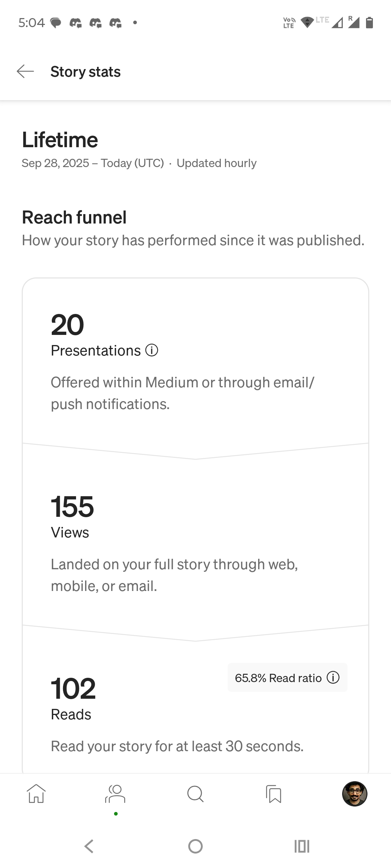Select the 102 Reads count

coord(73,689)
